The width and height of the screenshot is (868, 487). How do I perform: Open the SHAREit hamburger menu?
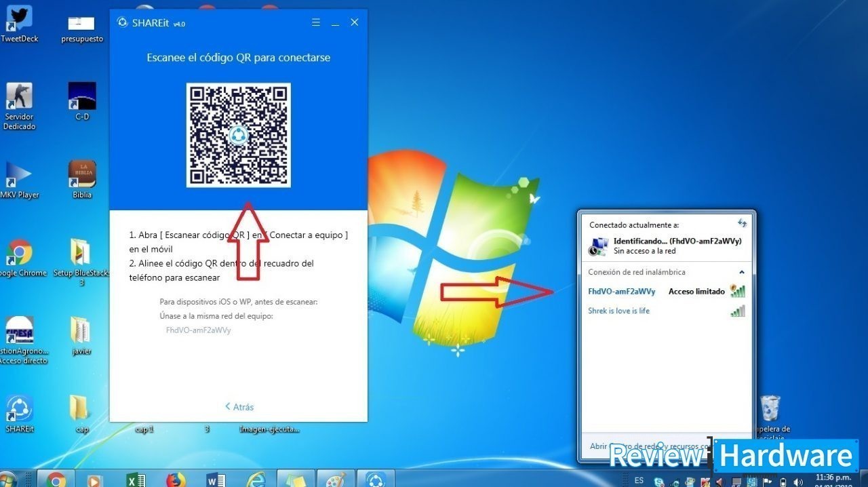(316, 22)
